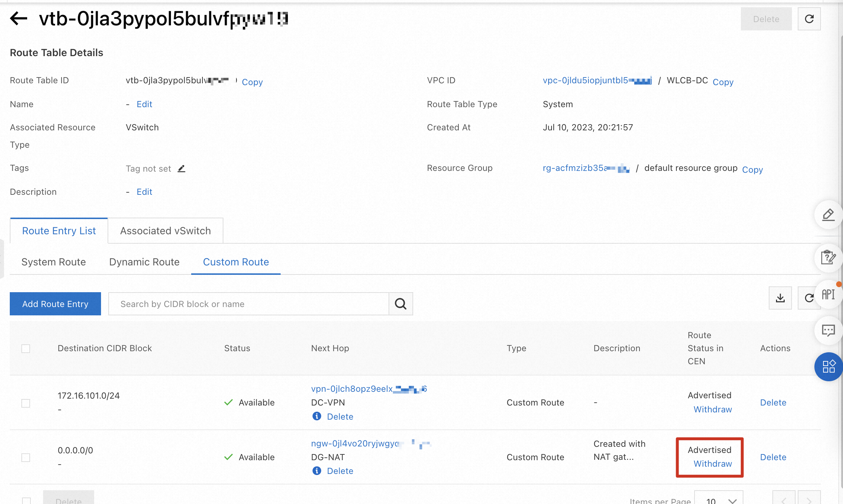Focus the Search by CIDR block field
The image size is (843, 504).
click(248, 304)
